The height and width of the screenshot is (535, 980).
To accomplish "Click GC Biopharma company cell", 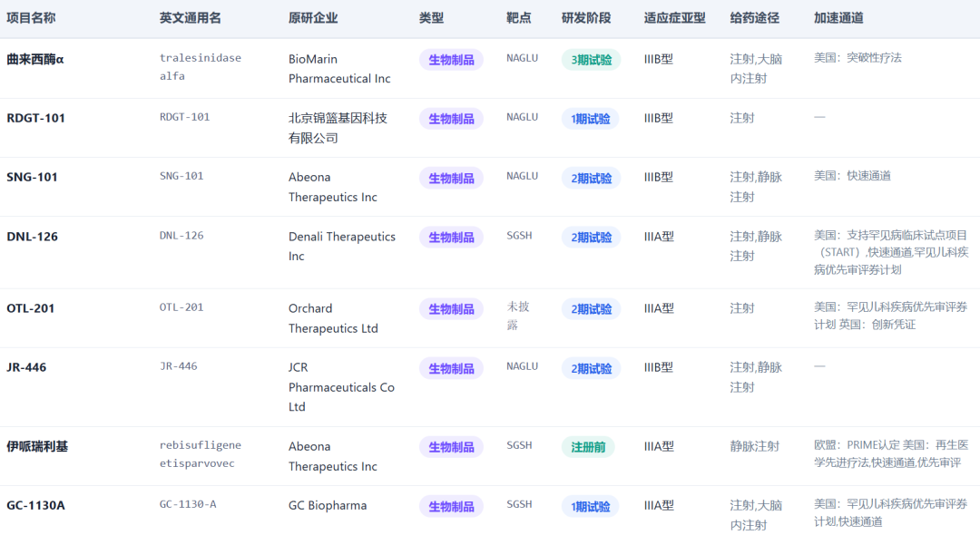I will 328,506.
